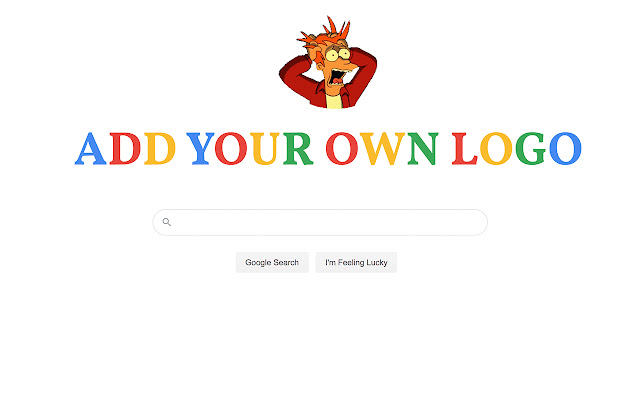
Task: Click the red letter D in ADD
Action: (x=125, y=149)
